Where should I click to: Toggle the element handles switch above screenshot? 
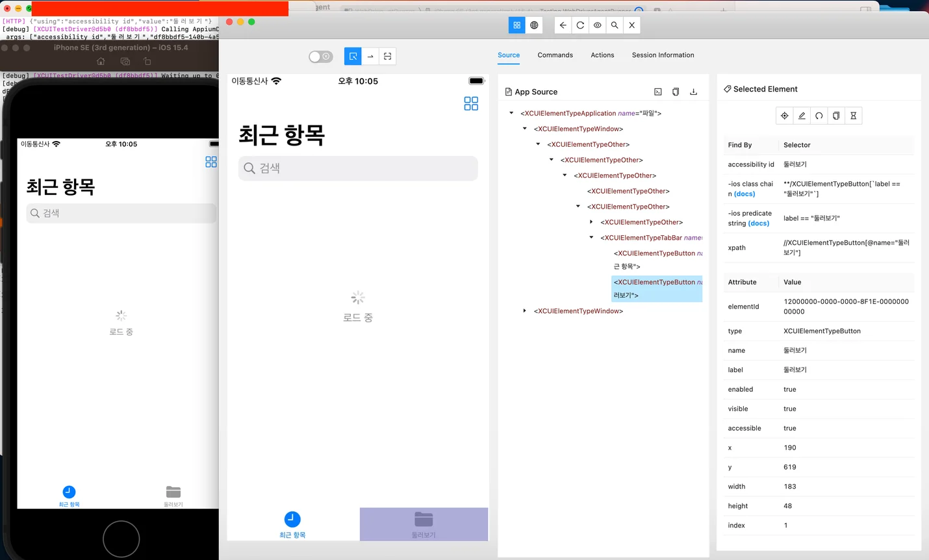321,57
